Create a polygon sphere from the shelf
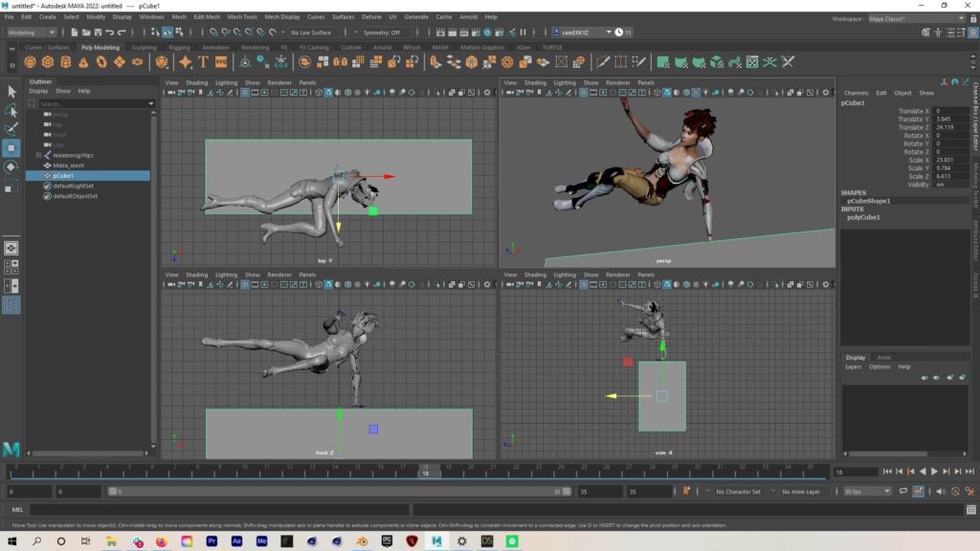This screenshot has height=551, width=980. (30, 62)
